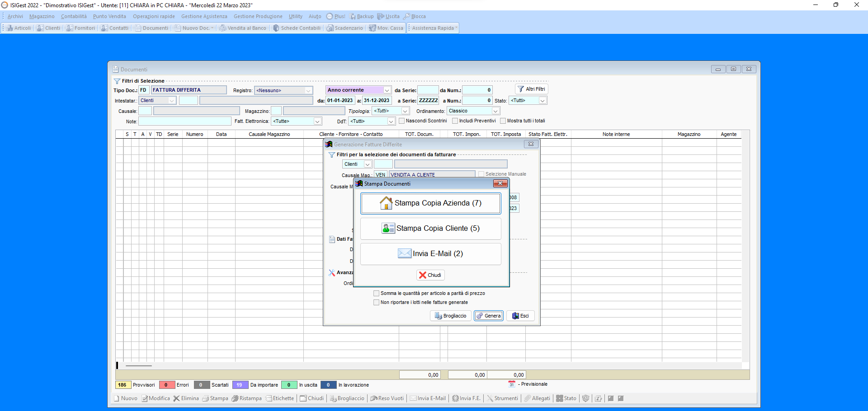The height and width of the screenshot is (411, 868).
Task: Expand the Fatt. Elettronica dropdown
Action: (317, 121)
